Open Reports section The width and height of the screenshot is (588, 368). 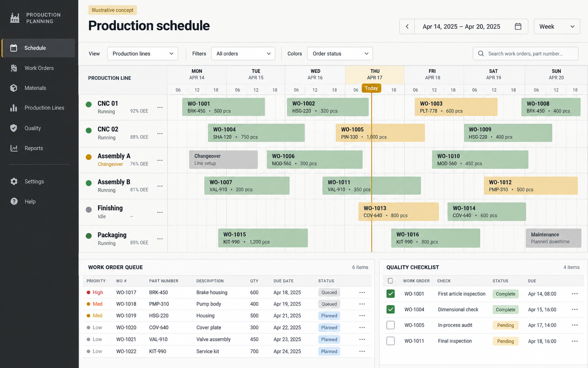click(39, 148)
